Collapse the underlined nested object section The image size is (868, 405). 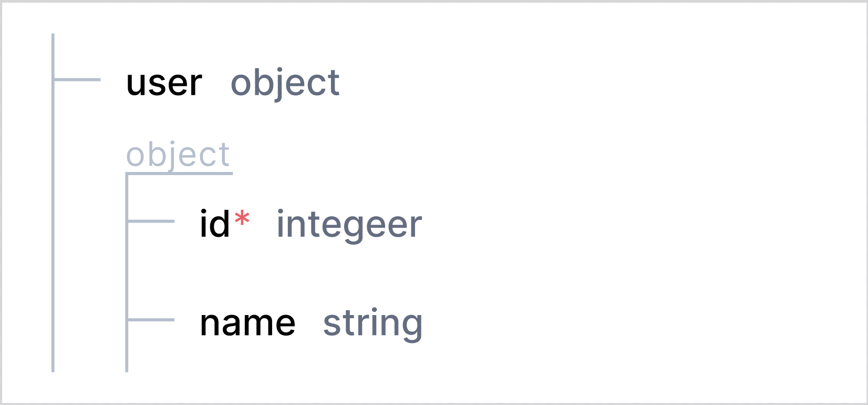click(x=178, y=155)
